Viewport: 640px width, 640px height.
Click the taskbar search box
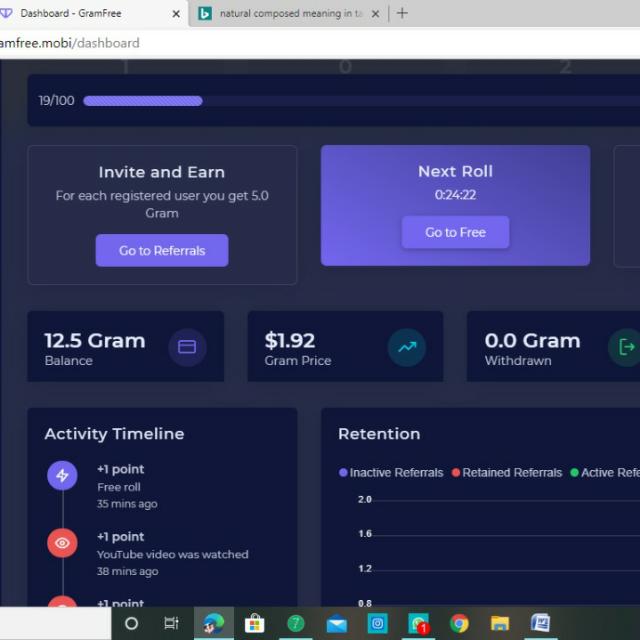[x=55, y=623]
